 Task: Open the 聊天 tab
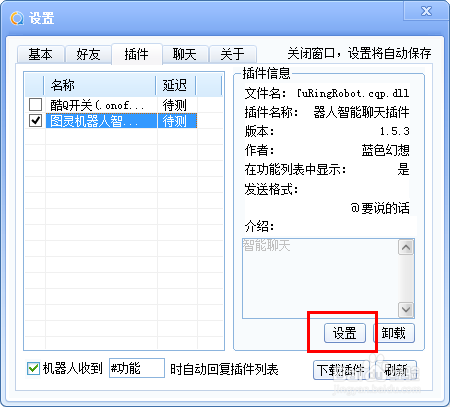tap(185, 54)
